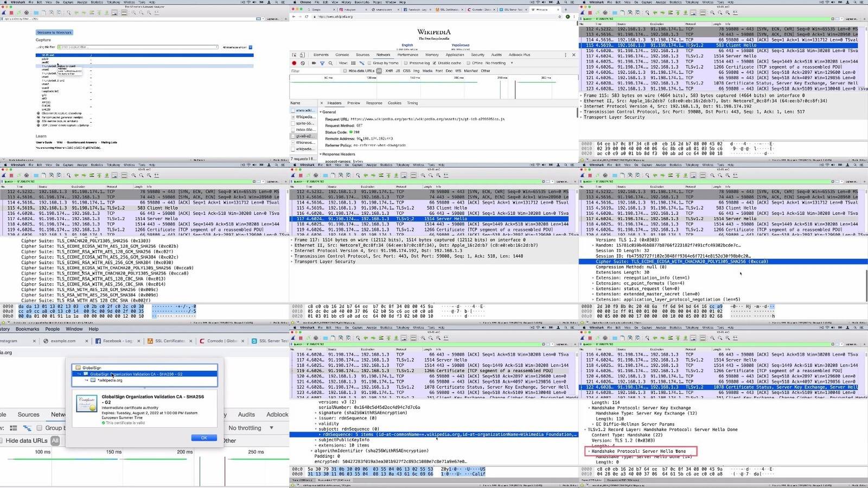The image size is (868, 488).
Task: Click DevTools capture screenshots camera icon
Action: point(314,63)
